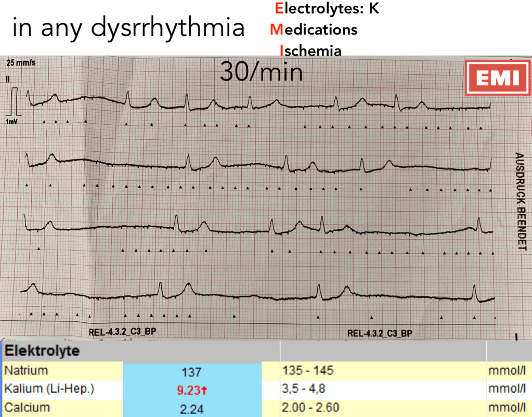The height and width of the screenshot is (417, 532).
Task: Click the vertical AUSDRUCK BEENDET text
Action: click(x=518, y=202)
